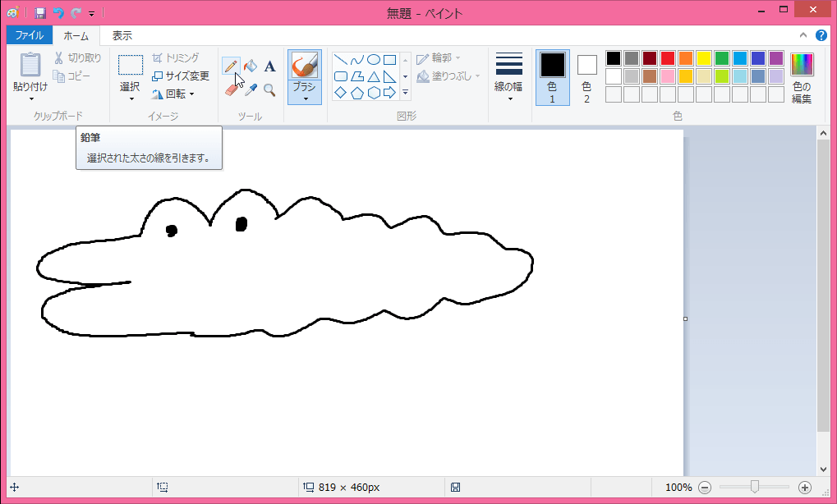Image resolution: width=837 pixels, height=504 pixels.
Task: Choose the pentagon shape
Action: (357, 93)
